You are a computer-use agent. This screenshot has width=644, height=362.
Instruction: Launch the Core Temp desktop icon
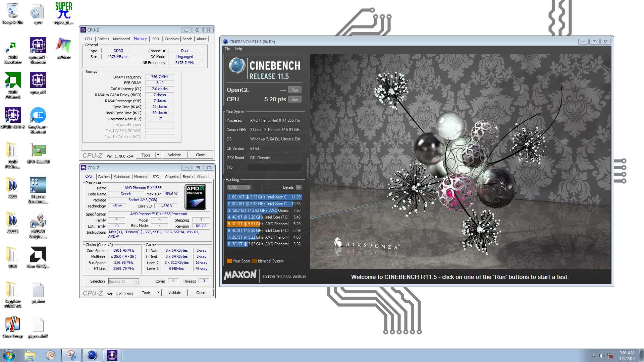click(13, 327)
